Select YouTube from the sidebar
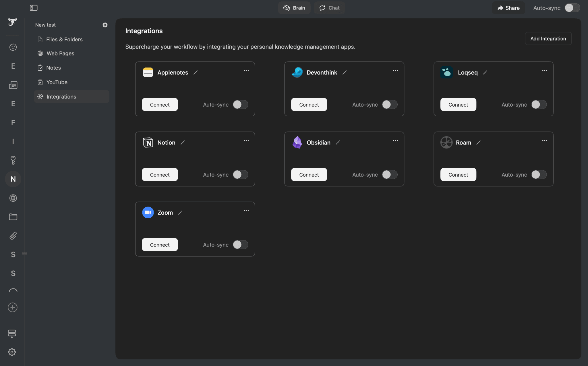This screenshot has height=366, width=588. [57, 82]
